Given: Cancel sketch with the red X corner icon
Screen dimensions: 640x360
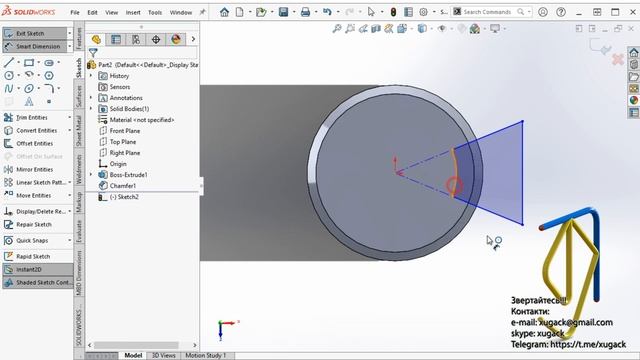Looking at the screenshot, I should tap(618, 60).
